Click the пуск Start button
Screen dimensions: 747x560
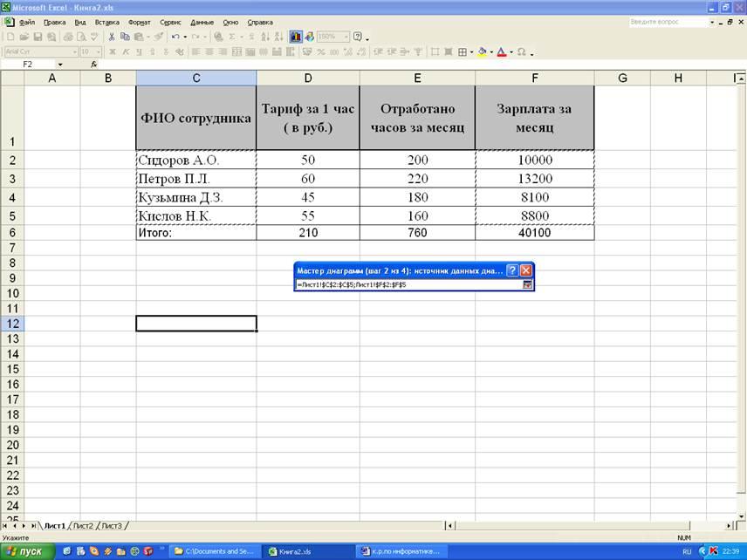point(26,551)
